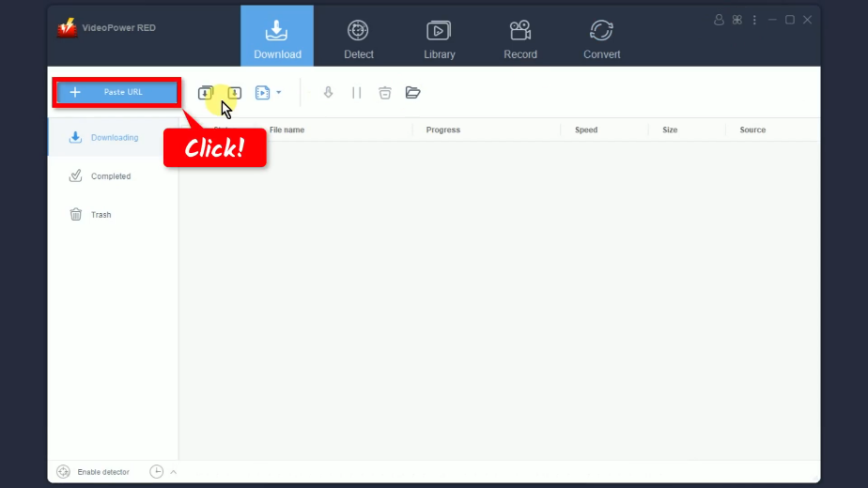Image resolution: width=868 pixels, height=488 pixels.
Task: Click the video format settings icon
Action: [x=262, y=93]
